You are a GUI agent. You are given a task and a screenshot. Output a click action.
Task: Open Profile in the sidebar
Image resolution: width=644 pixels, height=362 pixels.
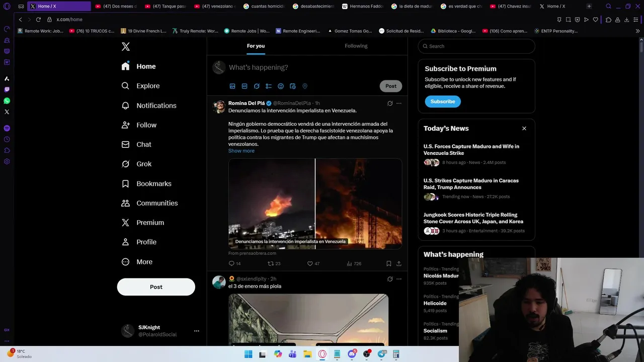click(139, 242)
